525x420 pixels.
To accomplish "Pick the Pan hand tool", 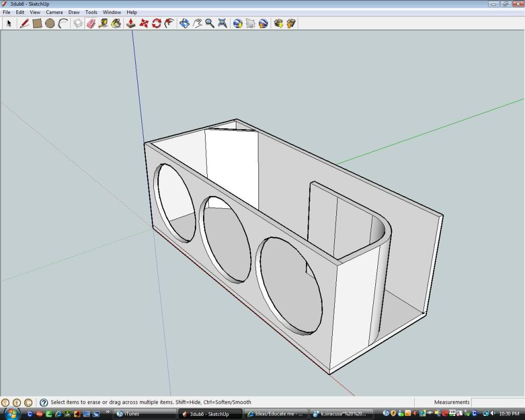I will pyautogui.click(x=197, y=23).
